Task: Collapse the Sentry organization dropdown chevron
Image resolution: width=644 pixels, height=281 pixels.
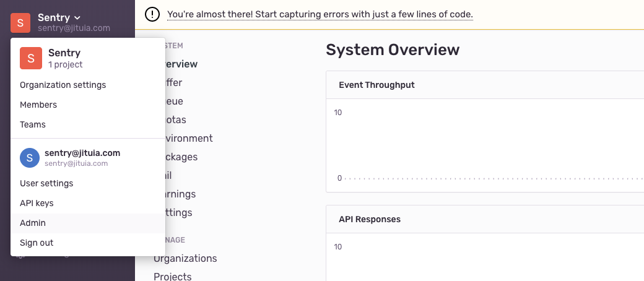Action: (77, 18)
